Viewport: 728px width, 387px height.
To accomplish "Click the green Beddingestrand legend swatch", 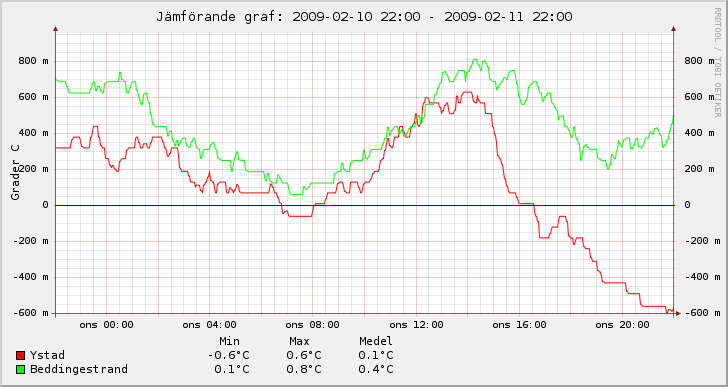I will click(x=20, y=370).
